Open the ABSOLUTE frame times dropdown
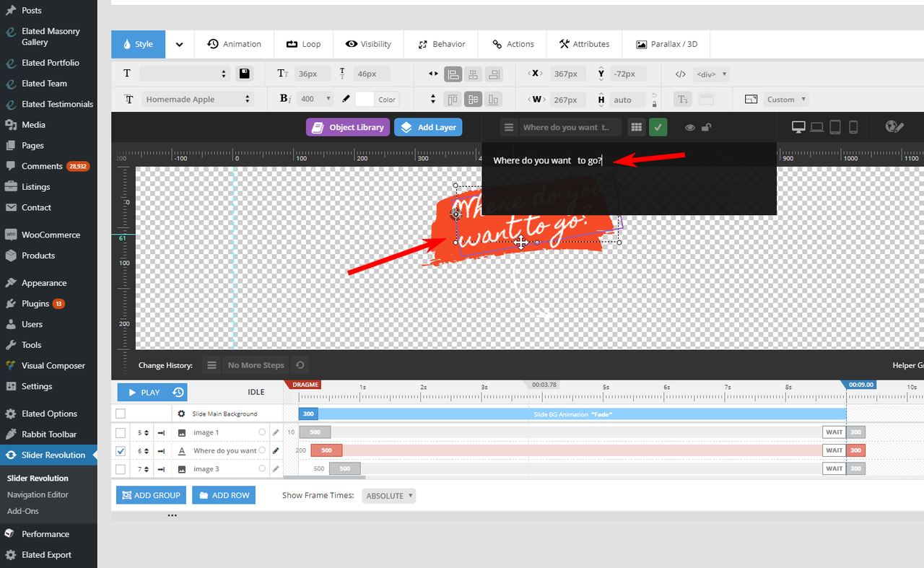924x568 pixels. [389, 496]
